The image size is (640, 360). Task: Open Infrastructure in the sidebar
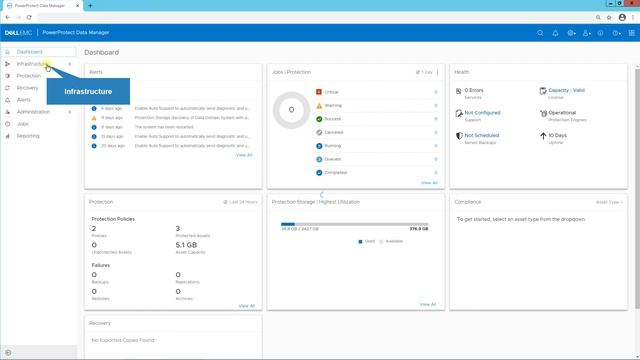point(32,64)
